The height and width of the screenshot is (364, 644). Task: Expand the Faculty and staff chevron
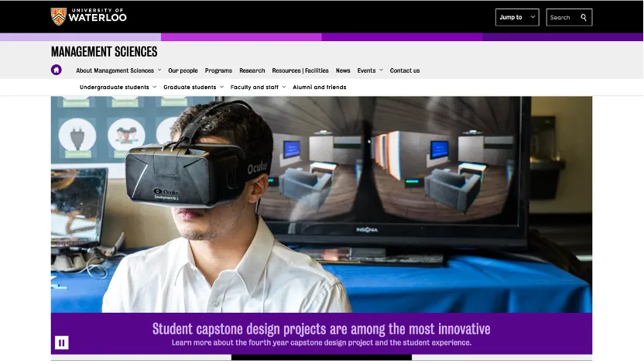tap(284, 88)
